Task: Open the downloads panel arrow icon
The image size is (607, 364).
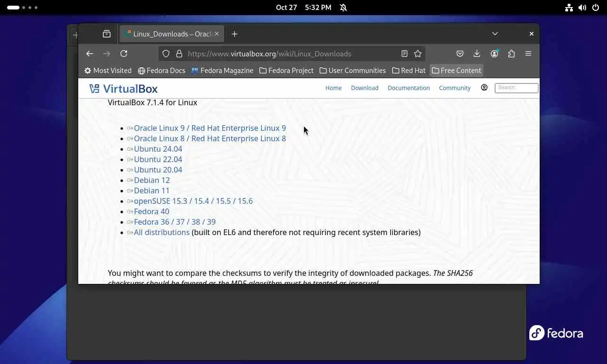Action: pos(477,54)
